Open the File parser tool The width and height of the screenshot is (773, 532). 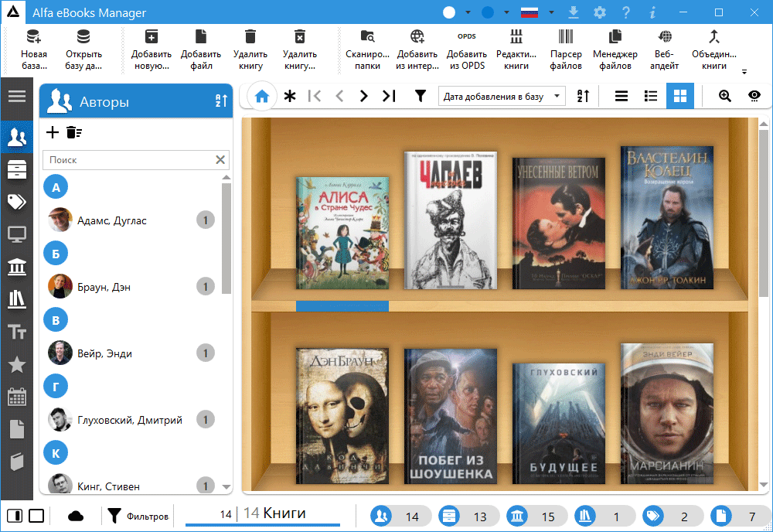[x=566, y=49]
